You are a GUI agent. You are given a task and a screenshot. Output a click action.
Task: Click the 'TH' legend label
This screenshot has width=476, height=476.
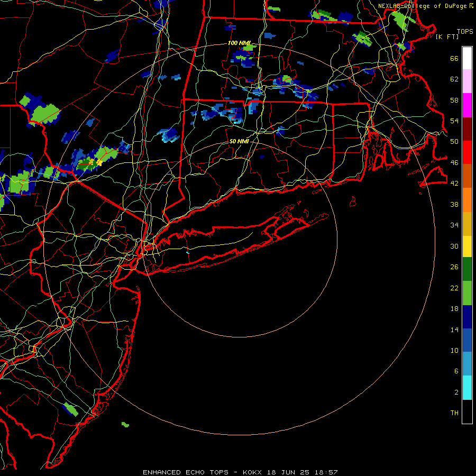tap(454, 413)
